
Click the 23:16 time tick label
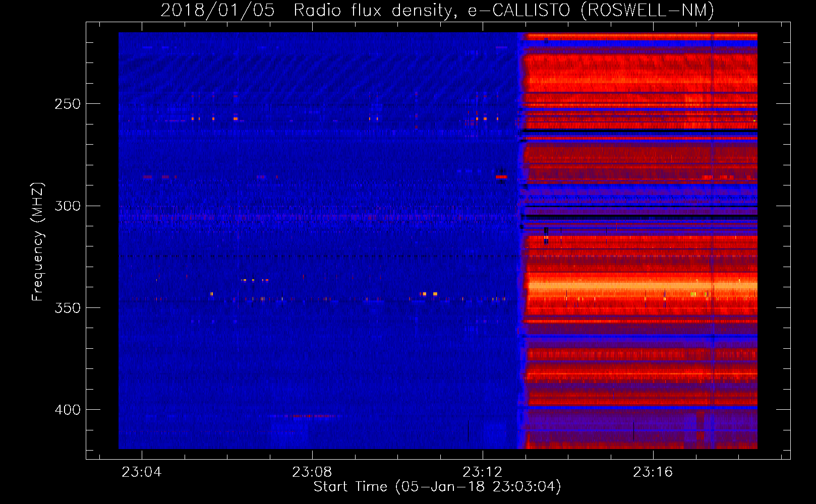point(653,472)
